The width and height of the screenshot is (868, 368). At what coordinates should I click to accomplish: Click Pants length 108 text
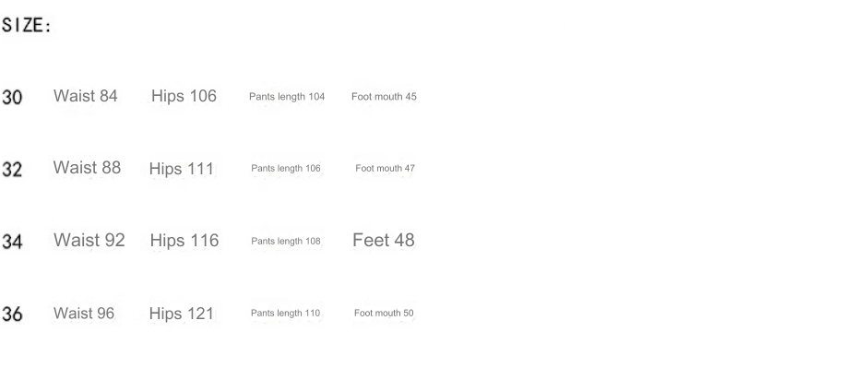[286, 242]
